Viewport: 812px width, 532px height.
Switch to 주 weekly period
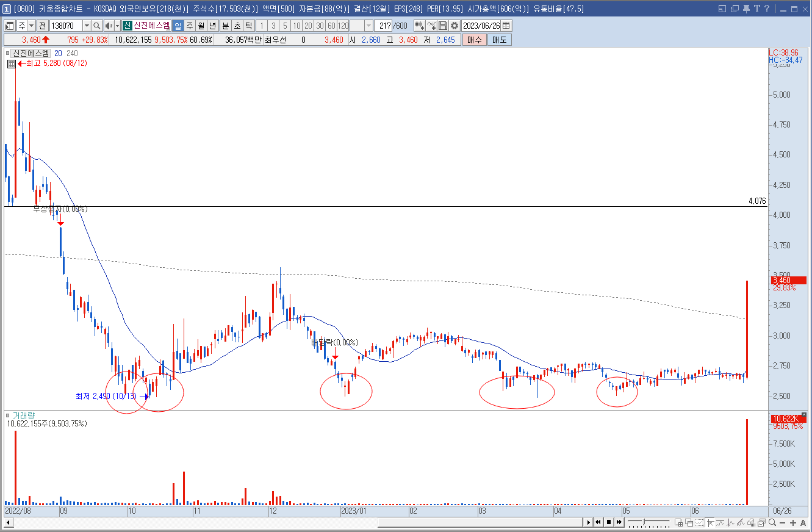[x=190, y=26]
